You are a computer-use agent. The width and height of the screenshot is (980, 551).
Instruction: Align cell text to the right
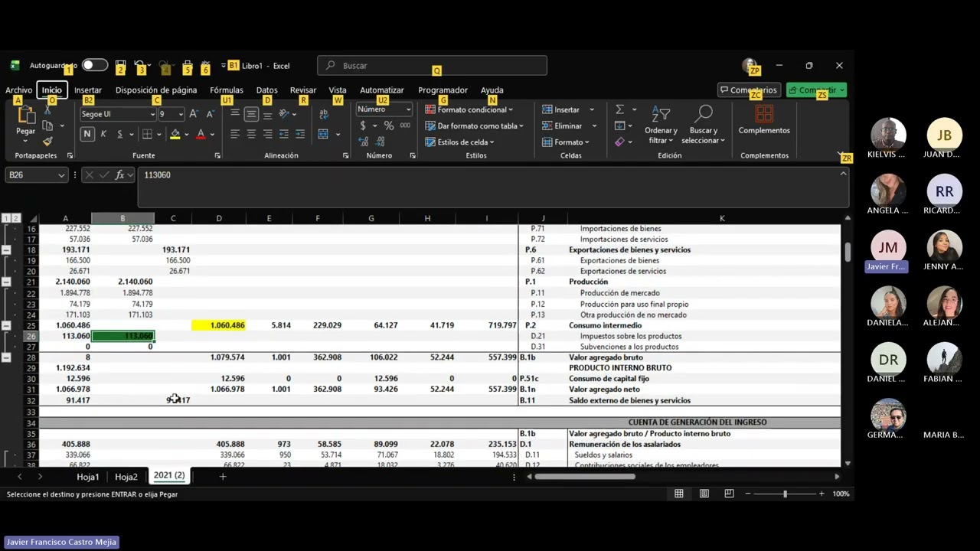(267, 134)
